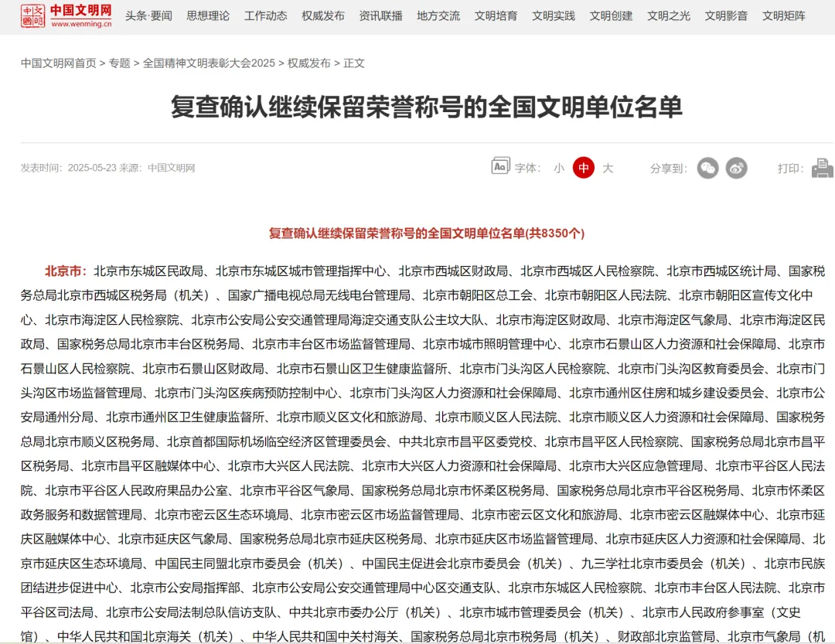835x644 pixels.
Task: Open 文明之光 section
Action: click(668, 16)
